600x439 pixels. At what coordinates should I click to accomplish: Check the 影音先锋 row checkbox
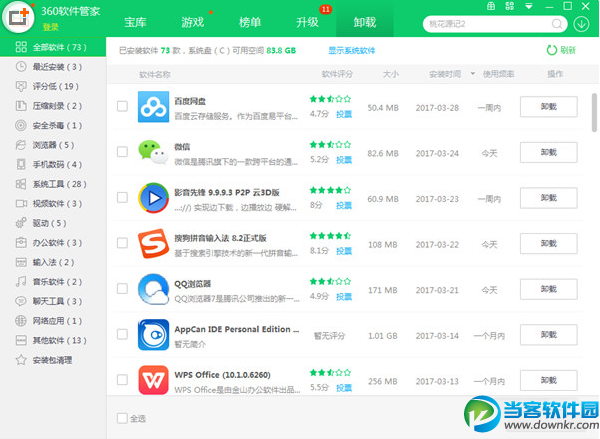click(122, 197)
